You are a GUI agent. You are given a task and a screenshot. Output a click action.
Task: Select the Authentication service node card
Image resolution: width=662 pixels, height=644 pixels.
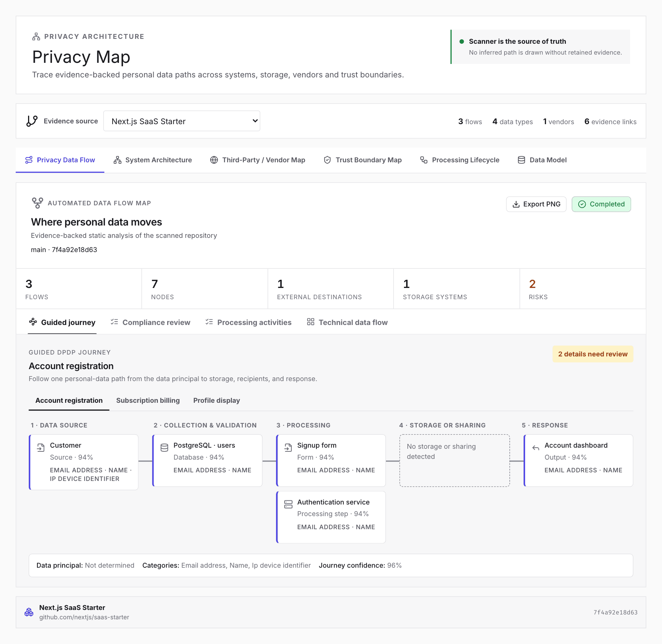pos(331,517)
